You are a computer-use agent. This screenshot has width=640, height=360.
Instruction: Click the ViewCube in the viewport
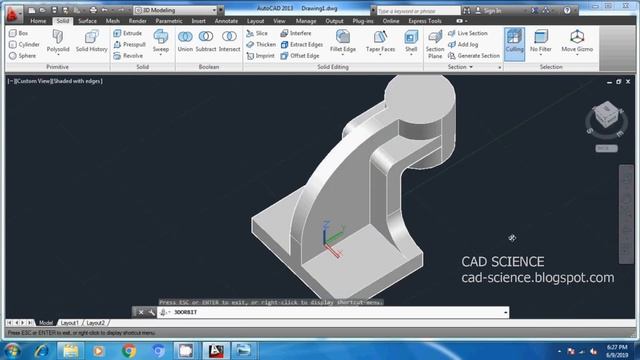(x=606, y=115)
